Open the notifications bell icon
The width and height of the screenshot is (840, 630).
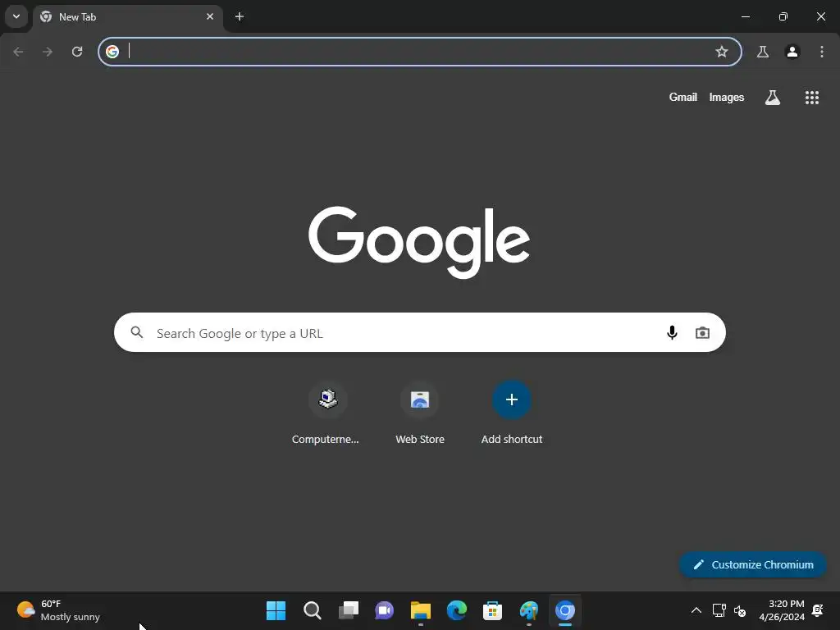click(x=818, y=610)
